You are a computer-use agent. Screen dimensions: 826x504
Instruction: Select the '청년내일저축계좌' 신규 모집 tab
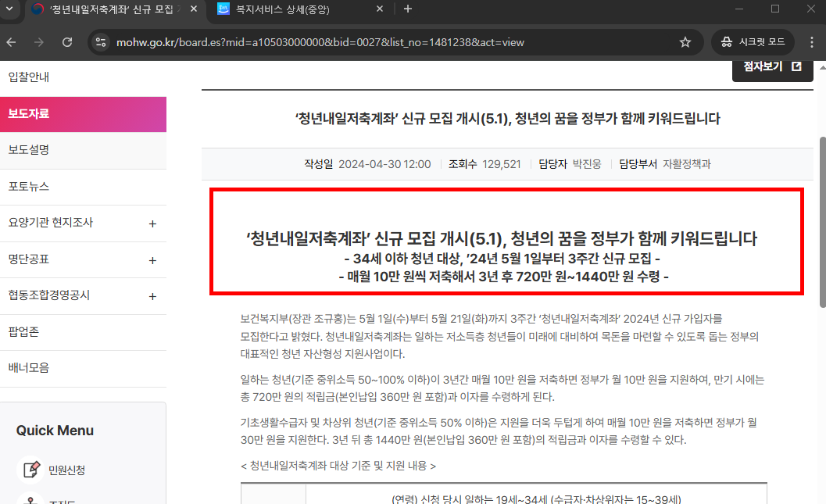click(114, 9)
